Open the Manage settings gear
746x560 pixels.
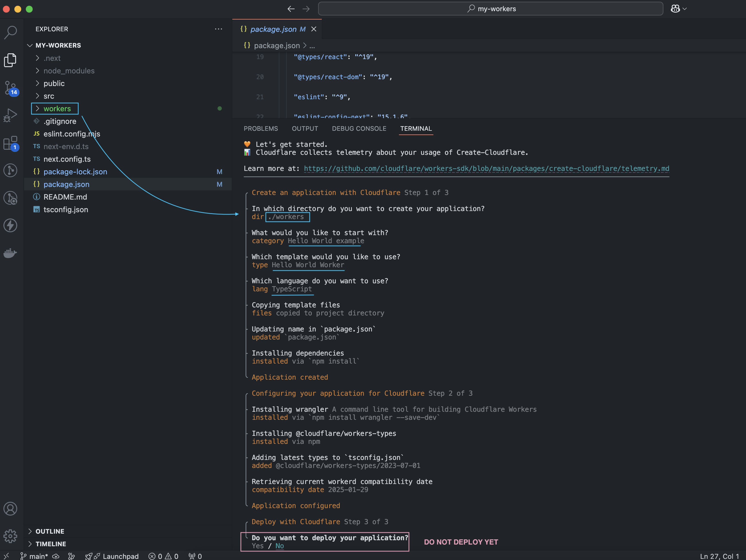pos(10,536)
